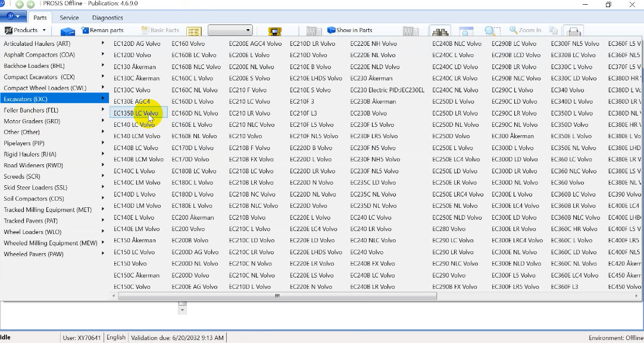Choose model EC300 Åkerman

[512, 136]
